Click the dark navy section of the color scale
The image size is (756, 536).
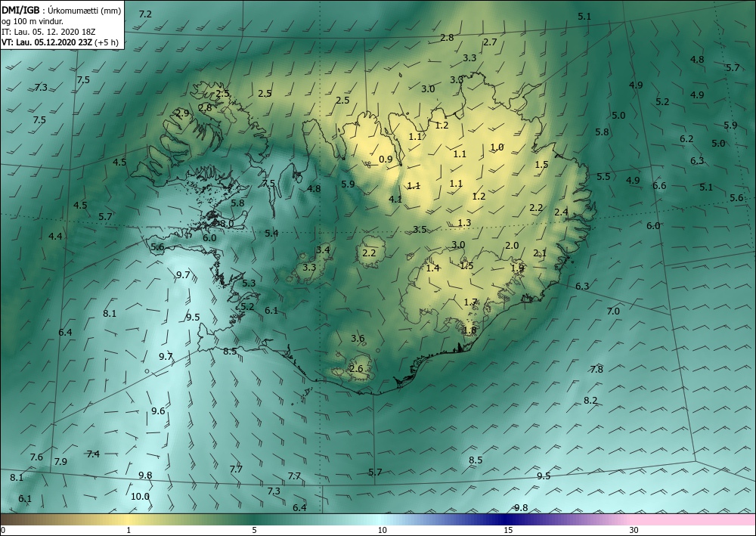pyautogui.click(x=507, y=519)
